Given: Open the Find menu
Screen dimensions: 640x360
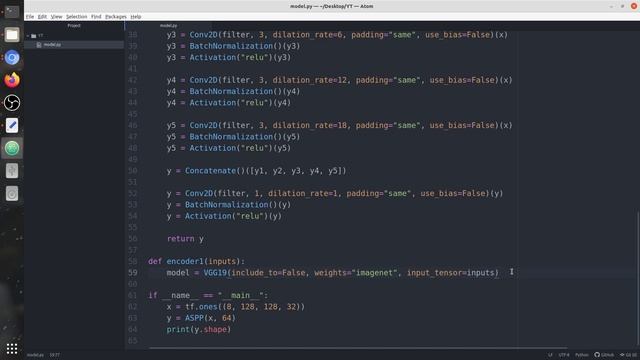Looking at the screenshot, I should click(x=96, y=17).
